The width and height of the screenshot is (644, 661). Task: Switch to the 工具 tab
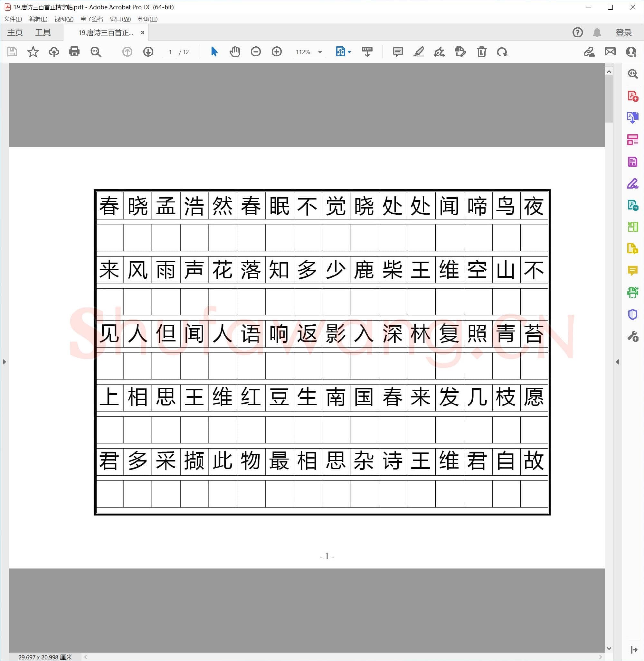click(43, 32)
